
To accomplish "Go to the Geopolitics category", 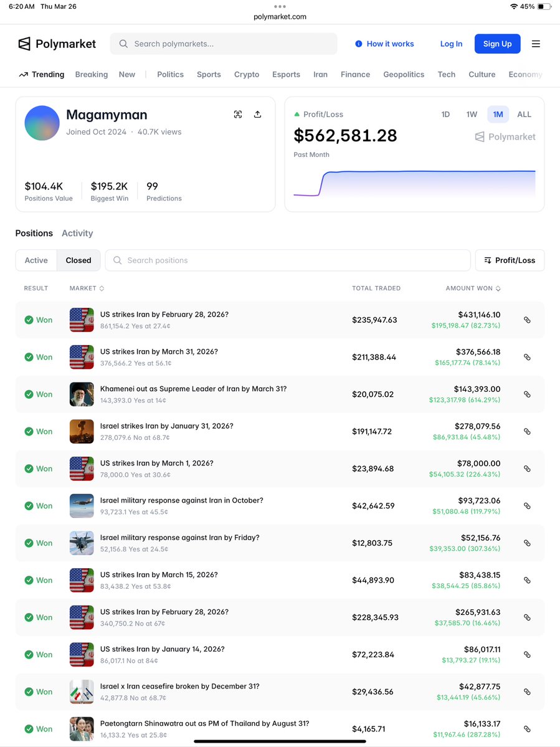I will [404, 75].
